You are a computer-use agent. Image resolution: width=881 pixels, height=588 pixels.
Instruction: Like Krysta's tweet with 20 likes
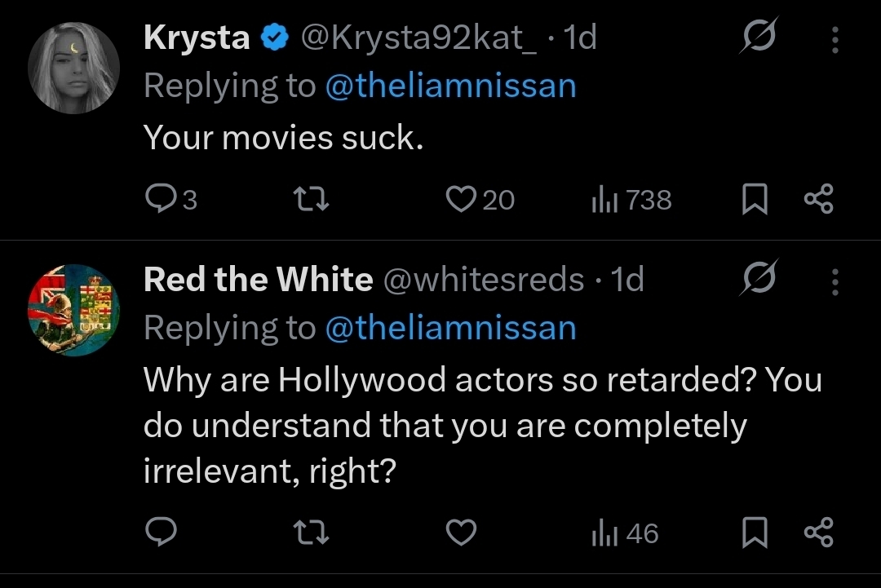click(461, 200)
